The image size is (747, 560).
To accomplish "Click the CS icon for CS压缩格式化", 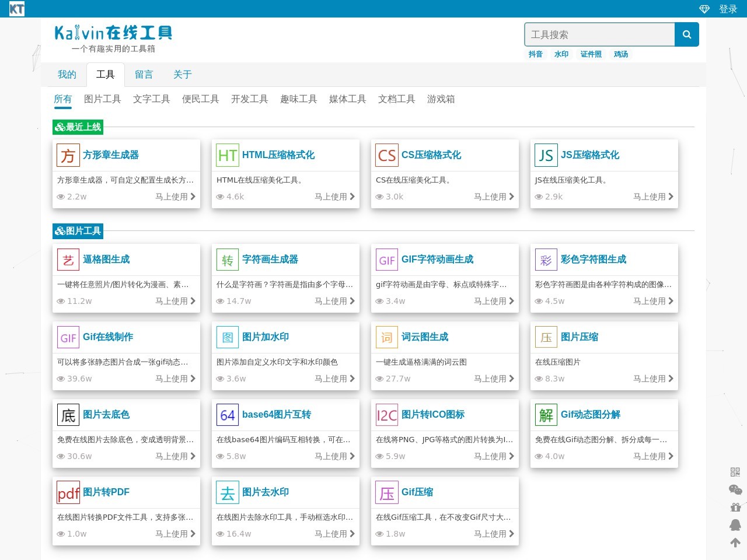I will pyautogui.click(x=387, y=155).
